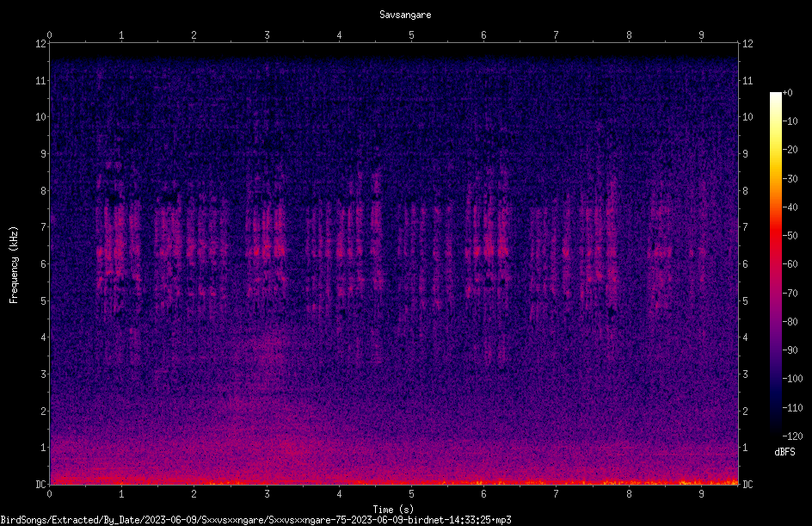This screenshot has height=526, width=812.
Task: Click the -50 label on color scale
Action: (790, 236)
